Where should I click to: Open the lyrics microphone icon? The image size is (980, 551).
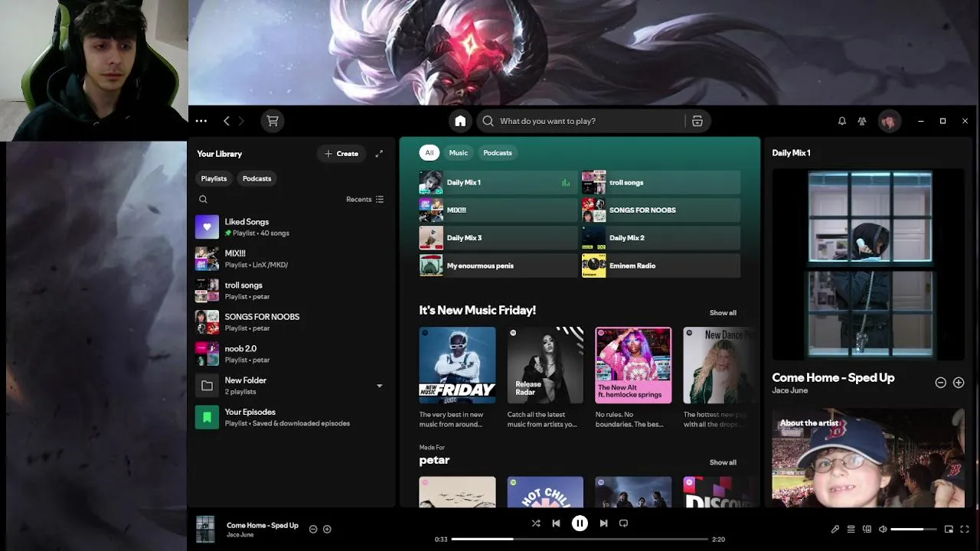click(835, 529)
